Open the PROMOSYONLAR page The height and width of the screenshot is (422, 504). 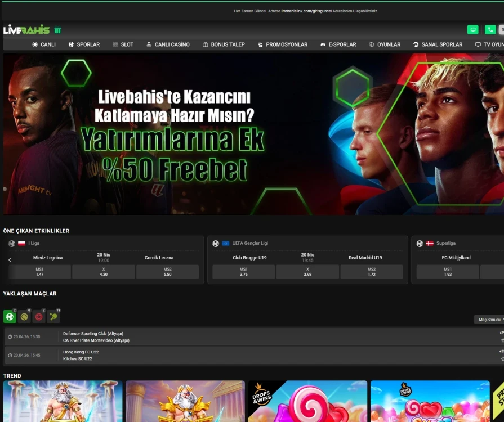[x=283, y=44]
